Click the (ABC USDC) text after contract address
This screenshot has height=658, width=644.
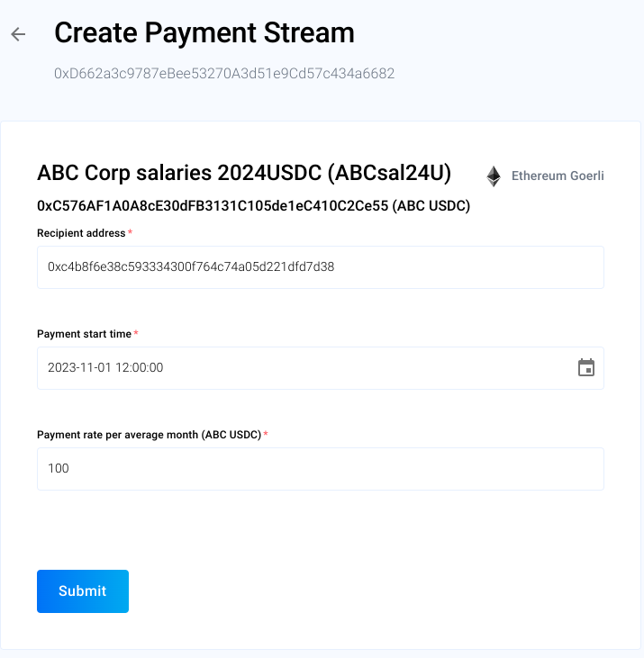click(x=431, y=206)
